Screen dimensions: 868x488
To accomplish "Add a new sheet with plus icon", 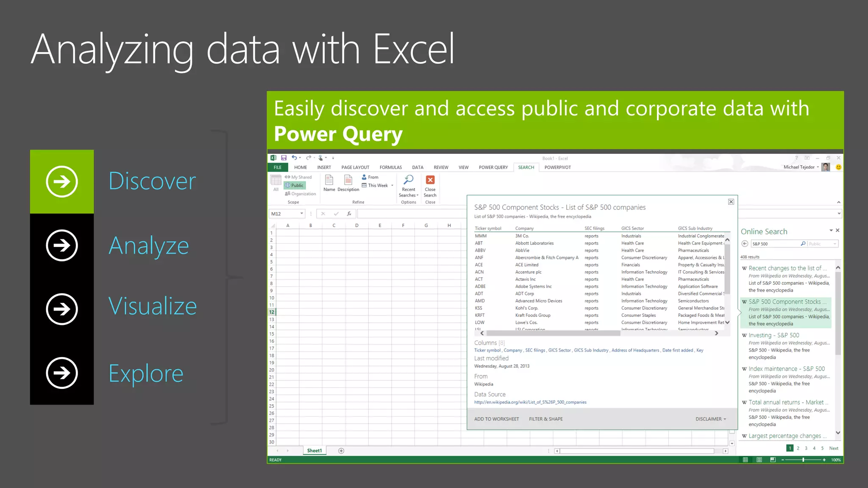I will pos(341,451).
